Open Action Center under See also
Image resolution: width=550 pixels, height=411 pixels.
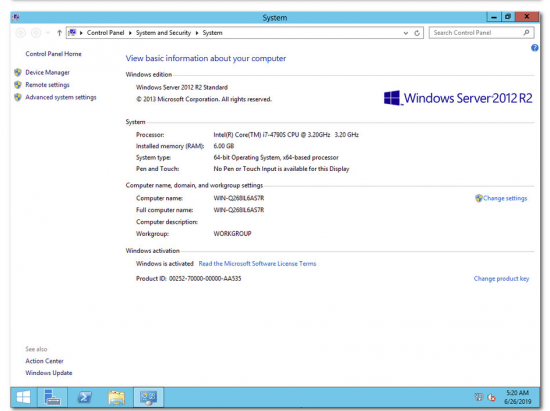coord(44,361)
